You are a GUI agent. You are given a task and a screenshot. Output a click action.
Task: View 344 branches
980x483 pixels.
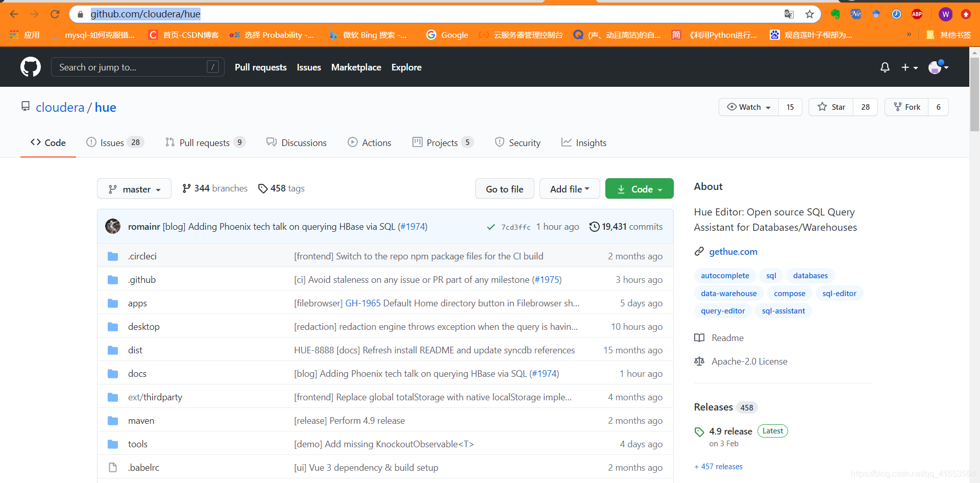pos(215,188)
